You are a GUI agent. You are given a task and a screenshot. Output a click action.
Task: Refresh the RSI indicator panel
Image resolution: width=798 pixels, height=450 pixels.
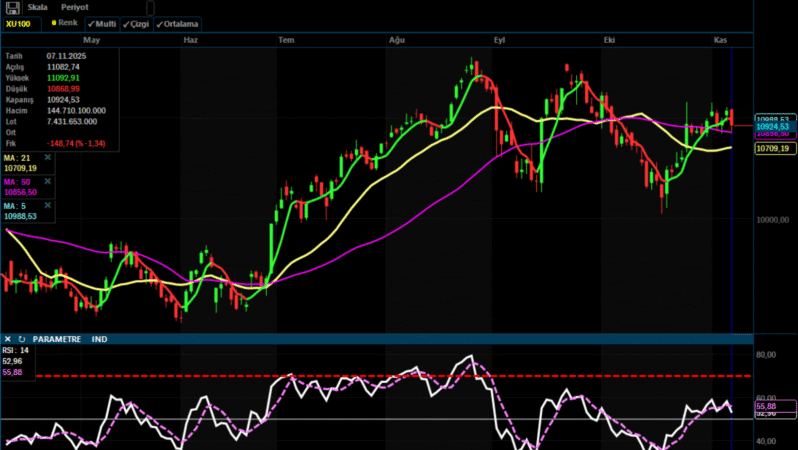coord(21,339)
